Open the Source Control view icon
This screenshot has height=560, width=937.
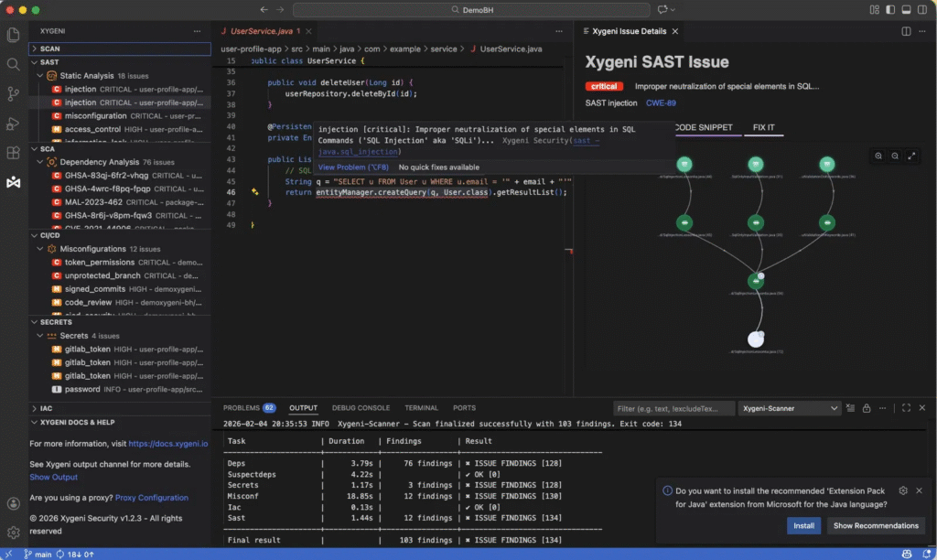[x=13, y=93]
